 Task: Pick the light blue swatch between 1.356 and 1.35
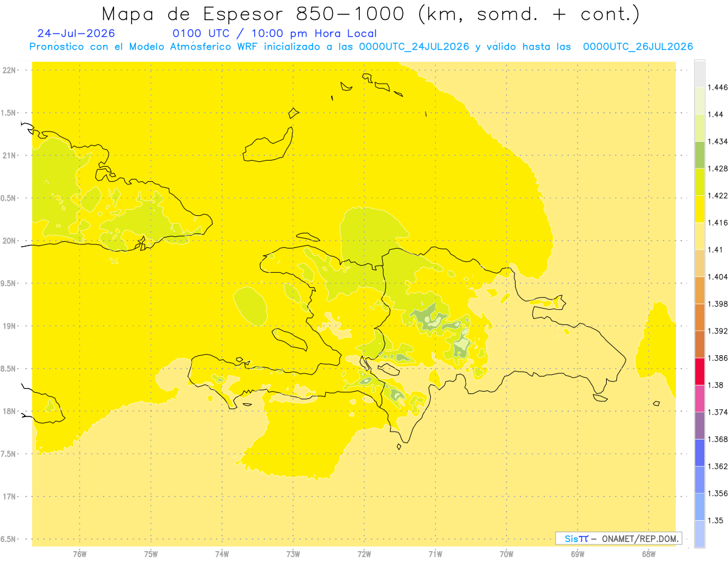pyautogui.click(x=699, y=506)
